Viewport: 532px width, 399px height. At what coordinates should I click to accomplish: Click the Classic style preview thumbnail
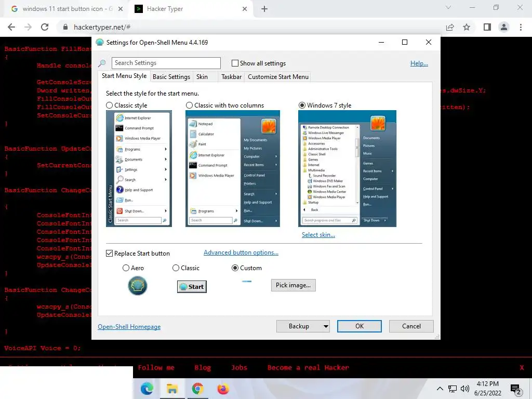[139, 169]
